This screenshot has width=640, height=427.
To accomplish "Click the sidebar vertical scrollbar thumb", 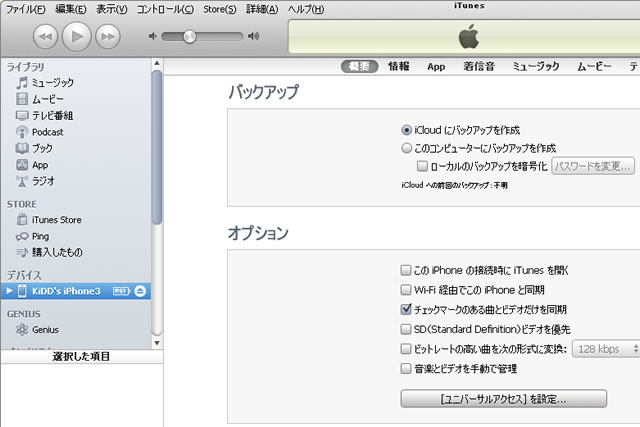I will (157, 147).
